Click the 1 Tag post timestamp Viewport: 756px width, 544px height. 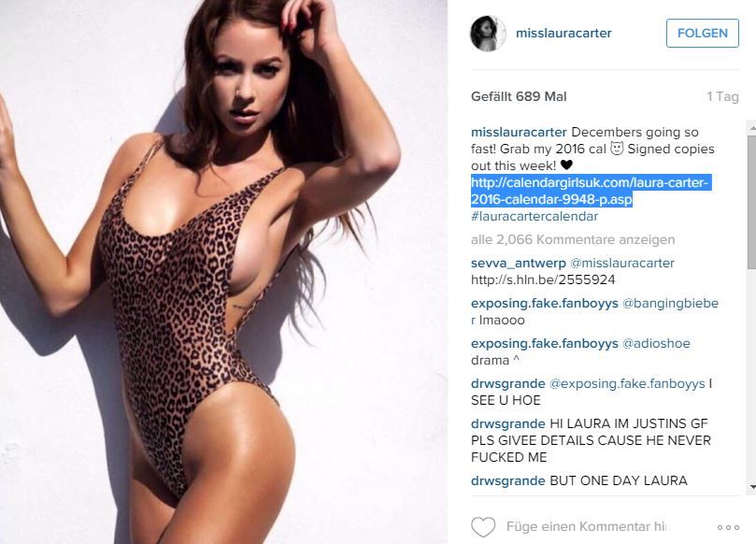pos(722,96)
